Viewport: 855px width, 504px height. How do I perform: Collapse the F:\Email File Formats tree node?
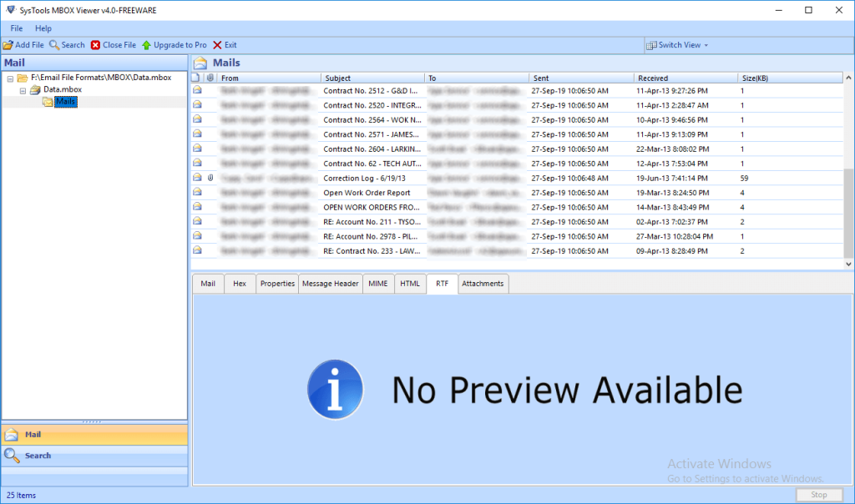tap(10, 78)
